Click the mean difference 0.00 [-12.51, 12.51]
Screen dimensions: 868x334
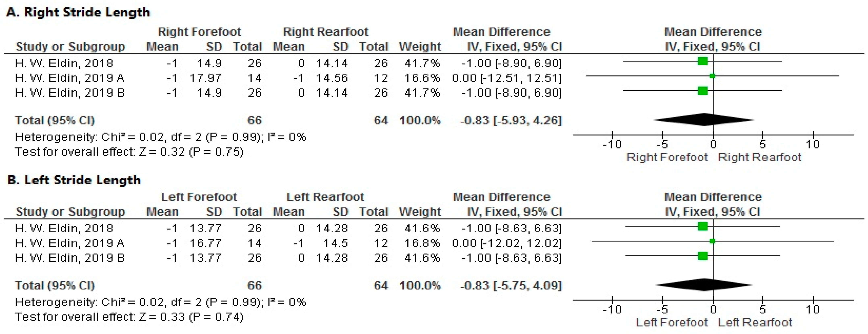[x=507, y=78]
